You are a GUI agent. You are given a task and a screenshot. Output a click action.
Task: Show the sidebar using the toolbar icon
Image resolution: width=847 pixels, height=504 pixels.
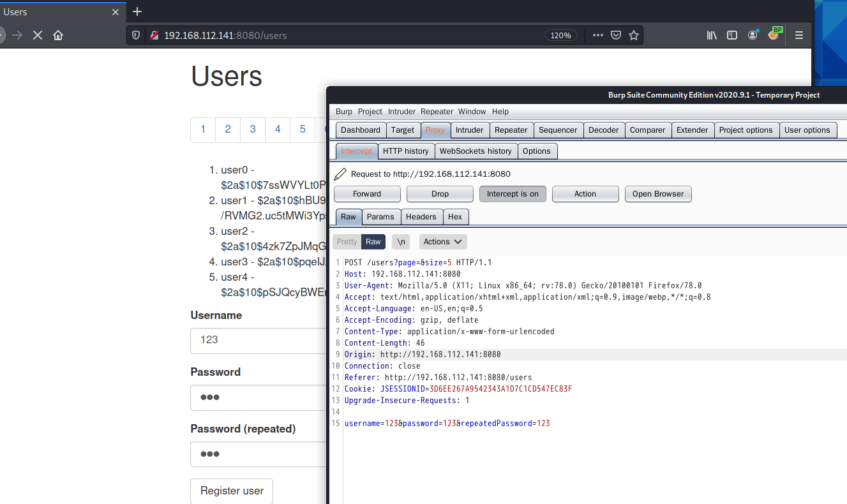click(x=732, y=35)
